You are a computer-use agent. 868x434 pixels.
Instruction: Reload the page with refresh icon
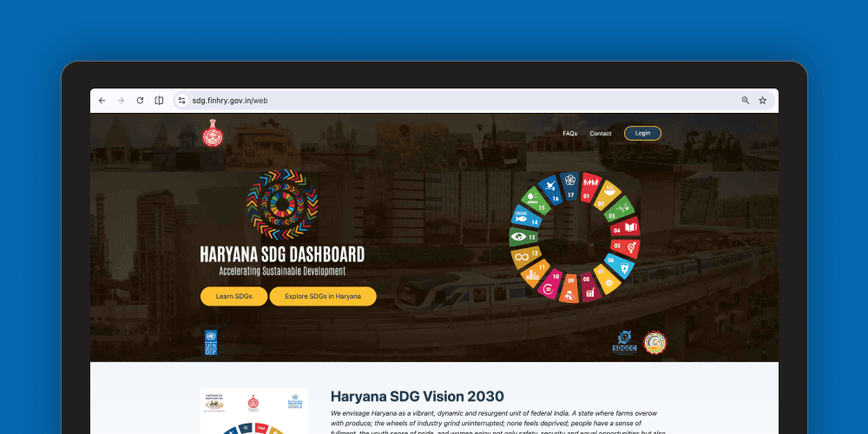tap(140, 100)
